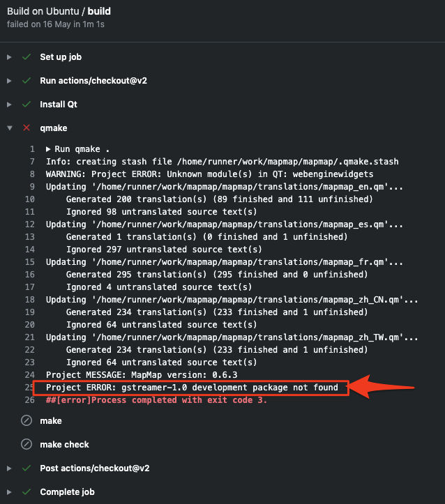This screenshot has width=445, height=504.
Task: Select 'Ignored 297 untranslated source text(s)' line
Action: click(x=164, y=250)
